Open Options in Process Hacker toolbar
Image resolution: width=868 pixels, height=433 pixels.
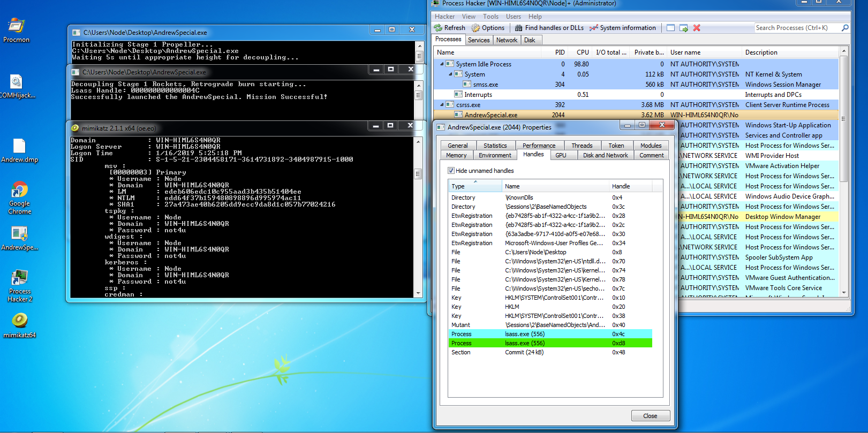click(487, 28)
